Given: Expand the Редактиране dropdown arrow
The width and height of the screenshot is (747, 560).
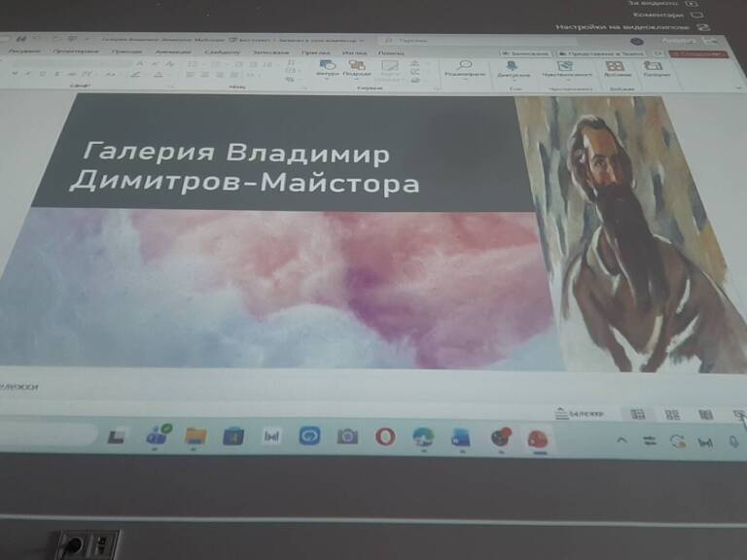Looking at the screenshot, I should coord(465,80).
